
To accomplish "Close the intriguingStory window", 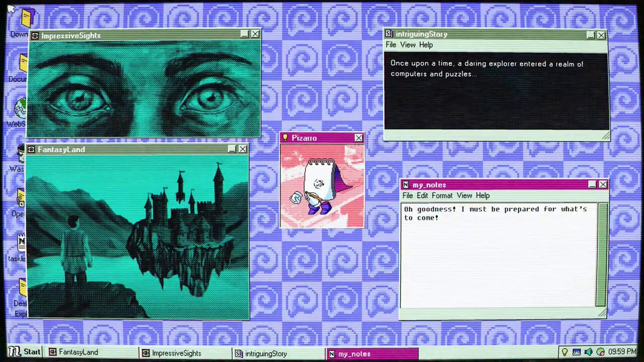I will coord(602,35).
